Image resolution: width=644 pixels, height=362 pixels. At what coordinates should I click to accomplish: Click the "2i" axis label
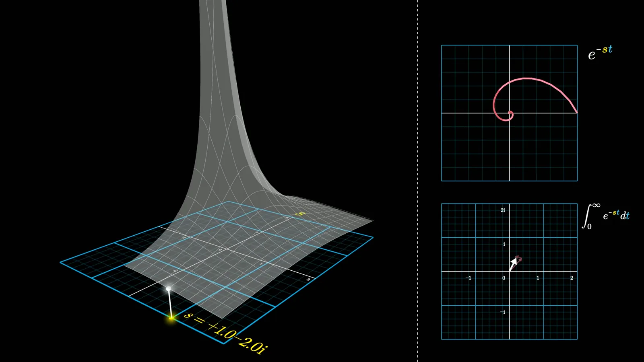(503, 210)
